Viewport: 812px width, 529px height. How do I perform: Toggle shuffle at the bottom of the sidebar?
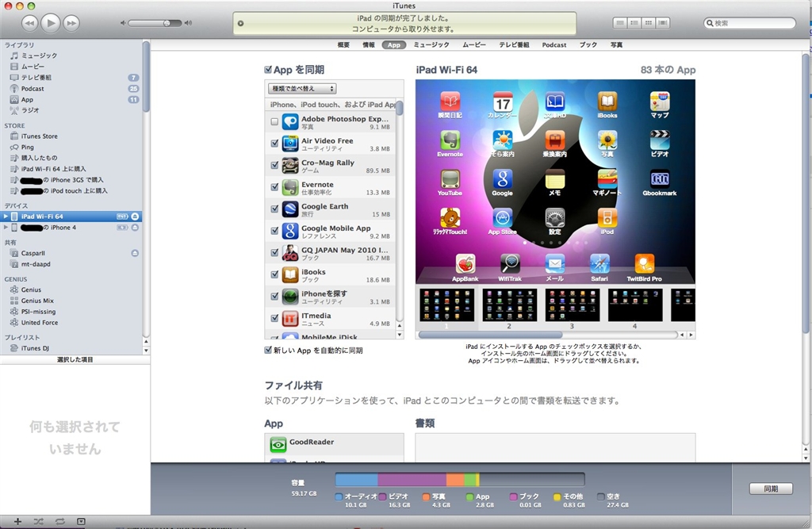coord(39,521)
